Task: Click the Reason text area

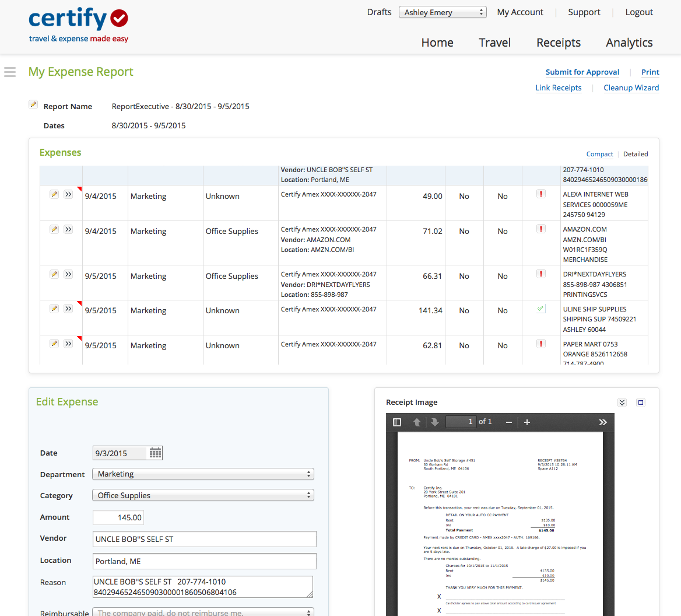Action: pos(203,587)
